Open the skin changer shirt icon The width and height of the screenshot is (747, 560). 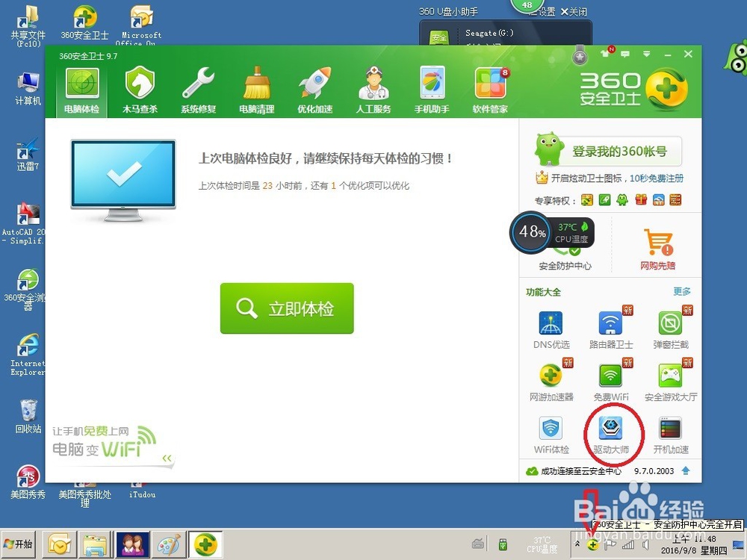[606, 53]
